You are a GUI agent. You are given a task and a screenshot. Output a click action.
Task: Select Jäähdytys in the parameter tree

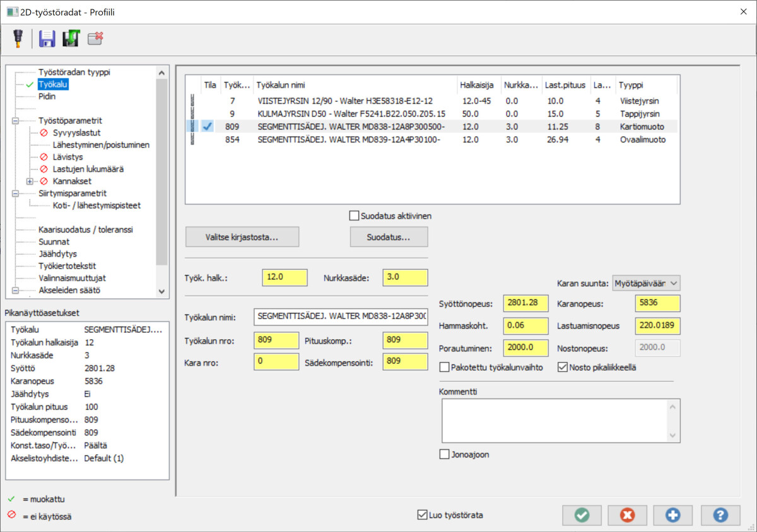click(x=57, y=253)
